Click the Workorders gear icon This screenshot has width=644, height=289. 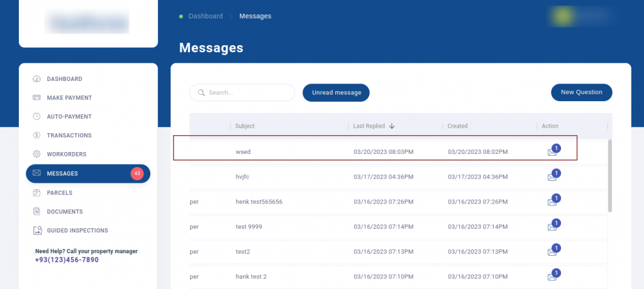coord(36,155)
